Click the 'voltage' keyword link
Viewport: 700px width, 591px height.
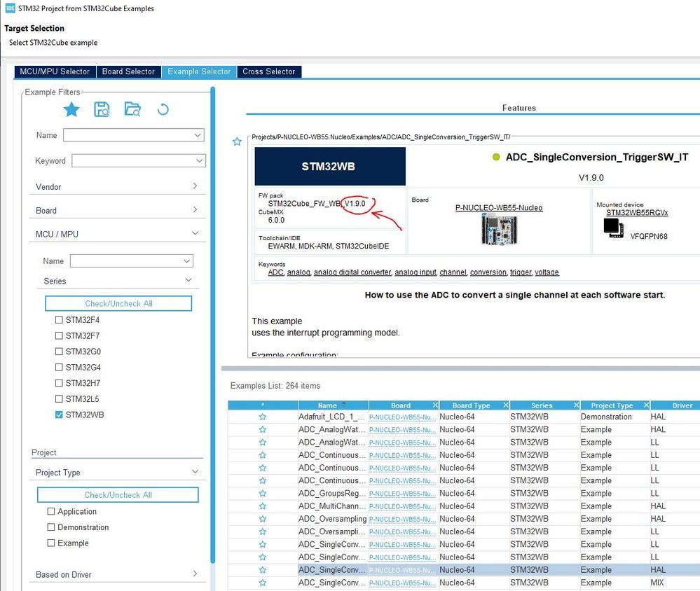click(547, 272)
